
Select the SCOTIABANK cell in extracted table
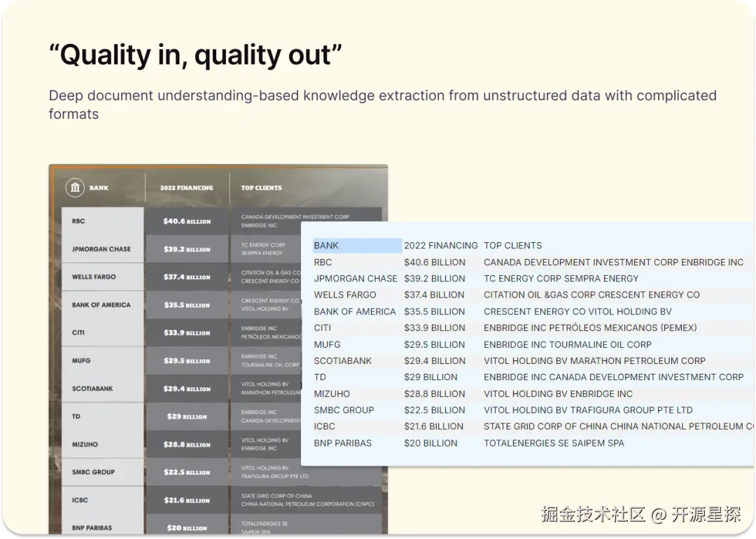pyautogui.click(x=342, y=361)
